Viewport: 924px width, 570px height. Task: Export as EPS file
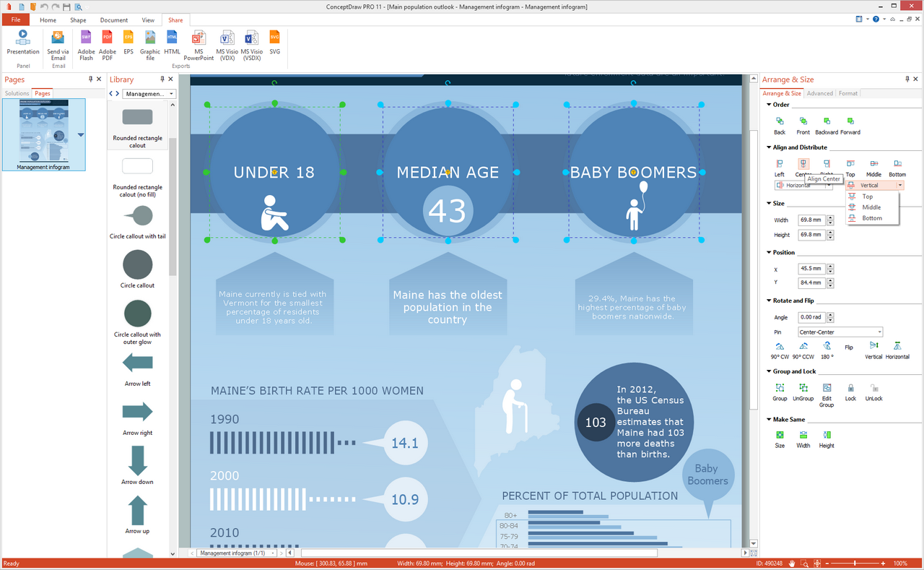pos(128,42)
